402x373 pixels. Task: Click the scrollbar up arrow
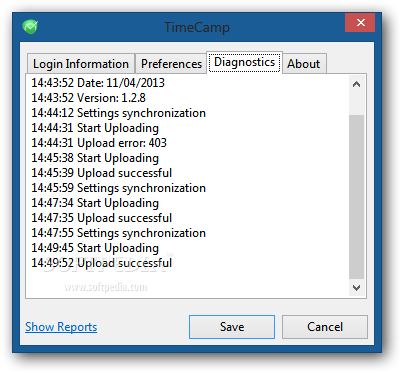click(x=356, y=84)
